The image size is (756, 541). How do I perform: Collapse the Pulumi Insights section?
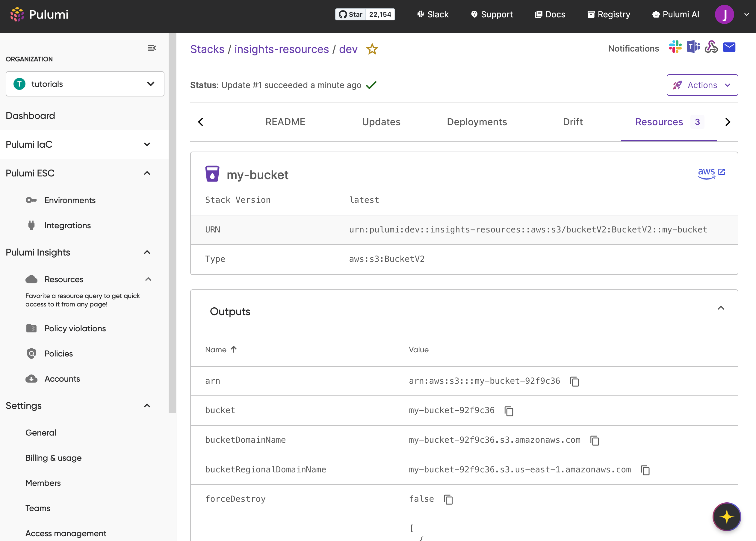147,252
